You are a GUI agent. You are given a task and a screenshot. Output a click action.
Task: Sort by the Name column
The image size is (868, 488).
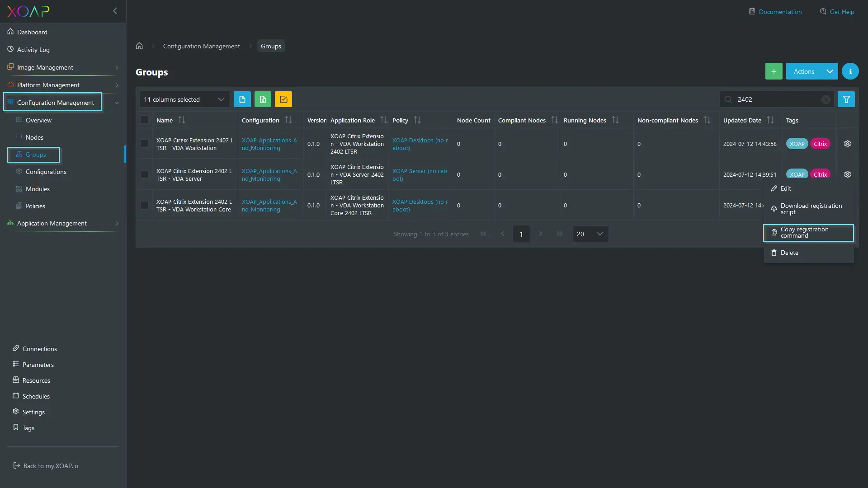tap(182, 120)
